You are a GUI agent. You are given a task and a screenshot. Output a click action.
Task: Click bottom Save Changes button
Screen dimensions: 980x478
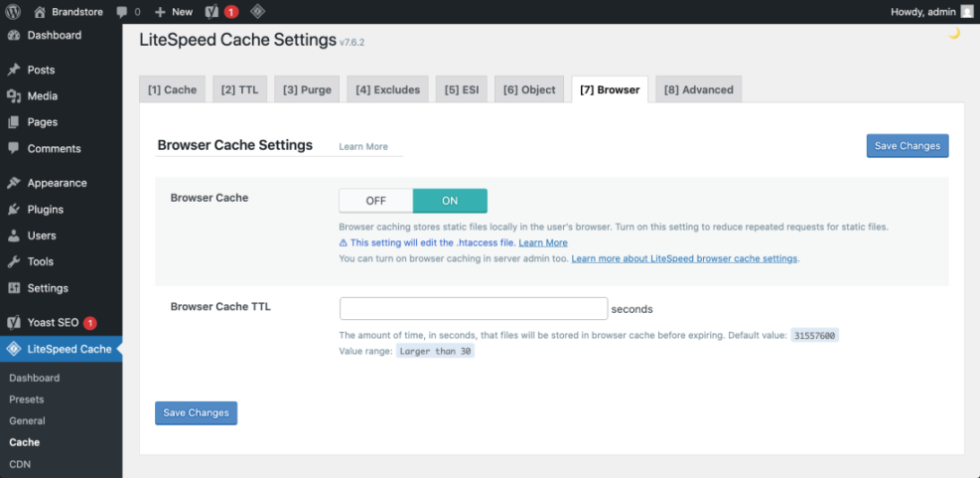[x=197, y=413]
